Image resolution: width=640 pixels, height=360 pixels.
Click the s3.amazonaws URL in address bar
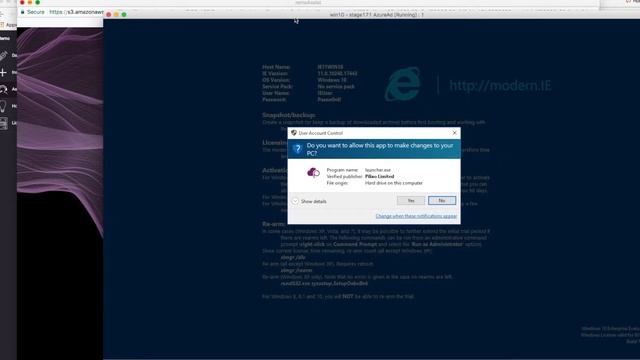76,12
